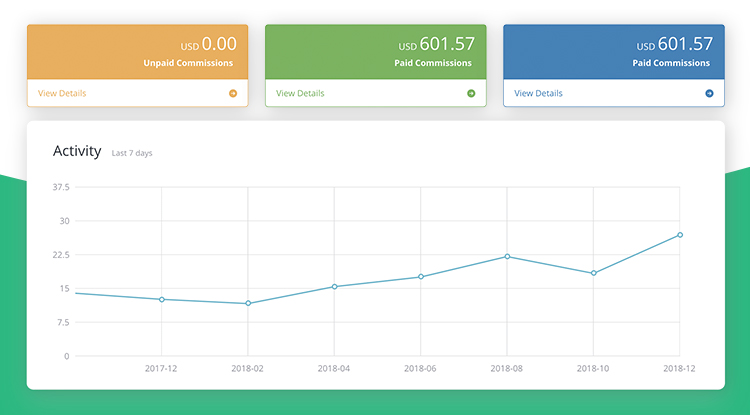Click the blue arrow icon in blue Paid Commissions card
Image resolution: width=750 pixels, height=415 pixels.
tap(709, 93)
